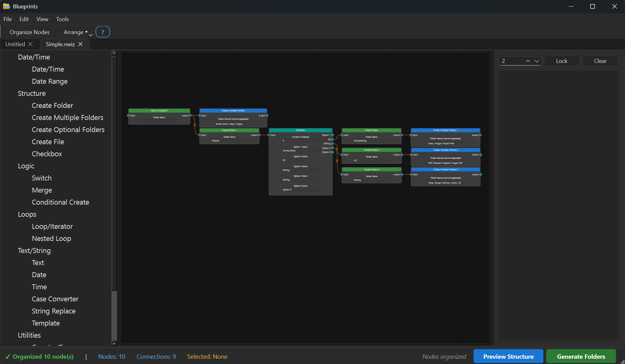Select Loop/Iterator under Loops
625x364 pixels.
[x=52, y=226]
